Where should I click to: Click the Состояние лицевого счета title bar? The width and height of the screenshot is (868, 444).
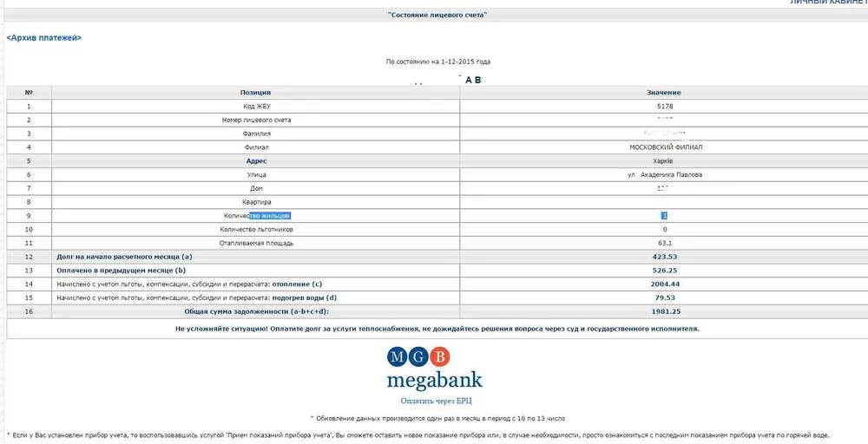coord(437,15)
